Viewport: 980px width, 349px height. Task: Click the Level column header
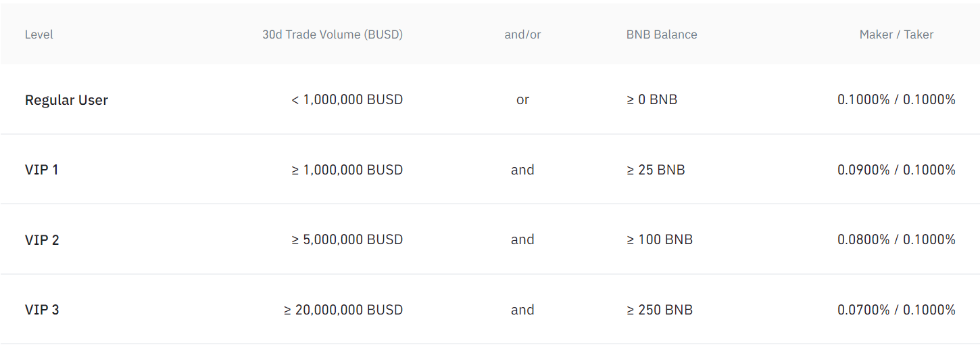[39, 34]
